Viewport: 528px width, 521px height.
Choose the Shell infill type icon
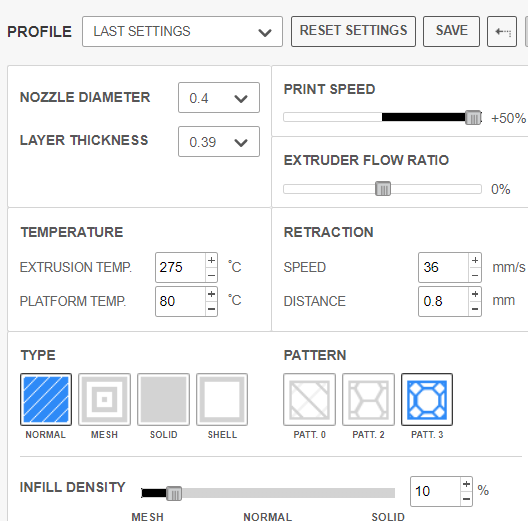coord(222,399)
